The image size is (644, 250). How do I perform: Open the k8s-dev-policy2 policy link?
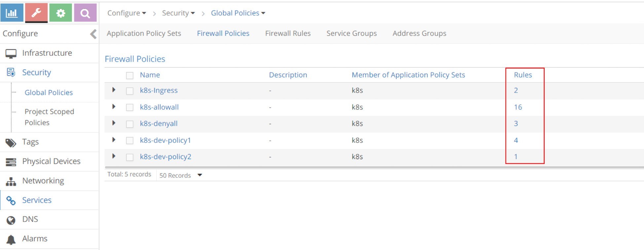165,157
